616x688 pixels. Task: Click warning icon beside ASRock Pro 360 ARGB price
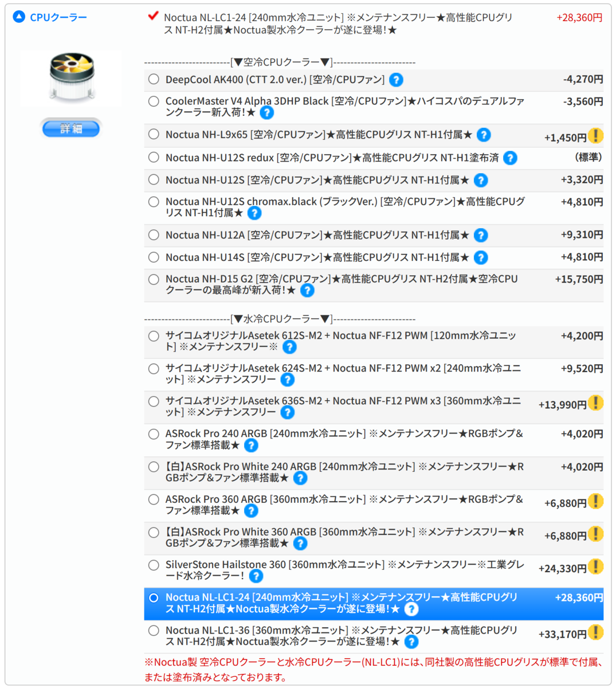[596, 501]
